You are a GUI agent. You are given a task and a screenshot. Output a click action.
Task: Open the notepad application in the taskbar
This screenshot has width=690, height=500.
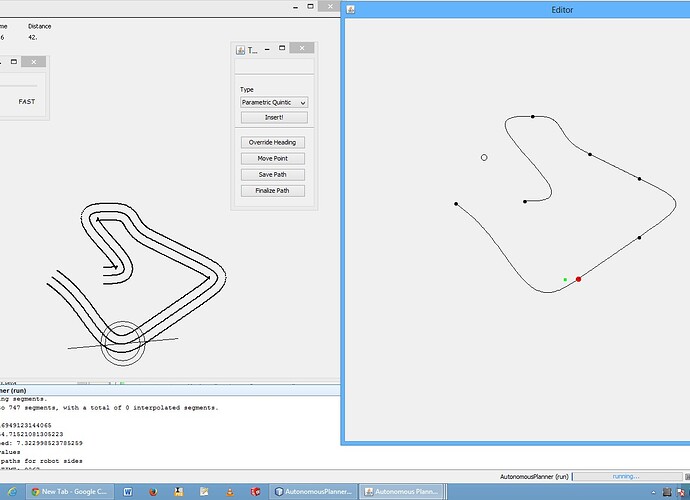204,492
